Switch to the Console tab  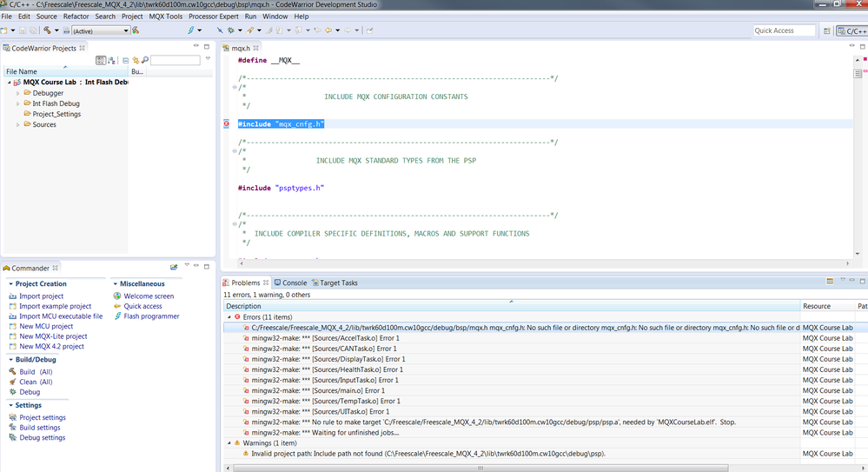click(294, 283)
